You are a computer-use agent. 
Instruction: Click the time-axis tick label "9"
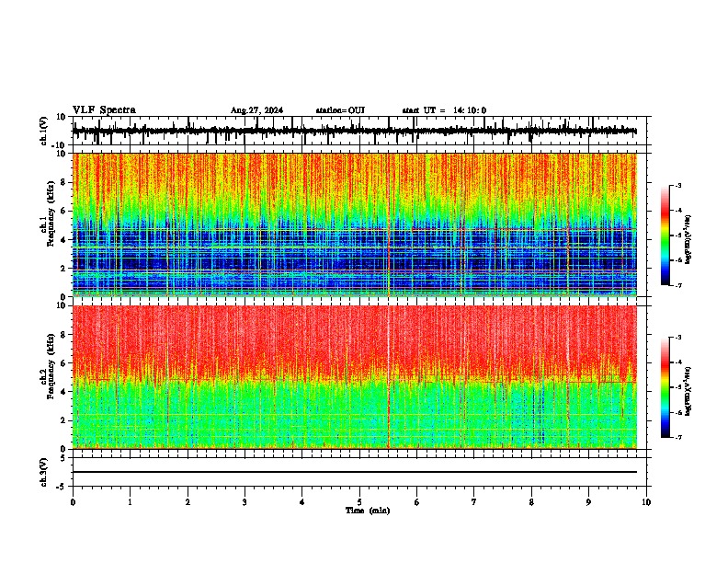[x=588, y=502]
